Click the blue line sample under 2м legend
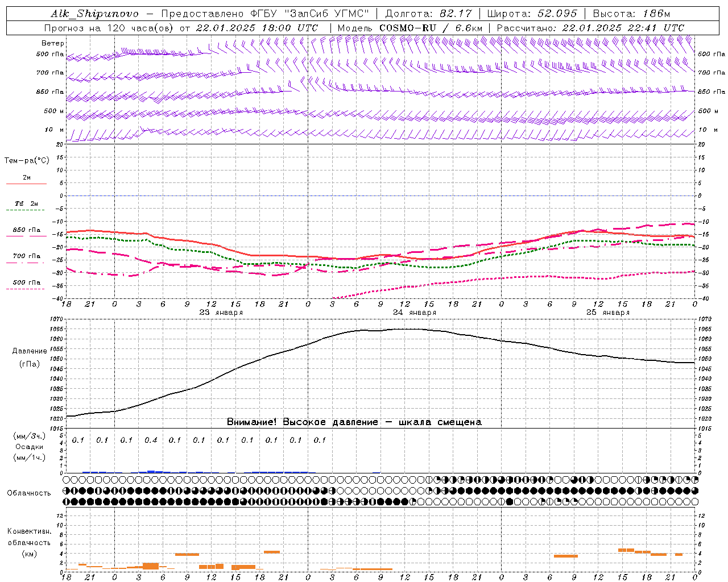The image size is (728, 582). tap(27, 184)
